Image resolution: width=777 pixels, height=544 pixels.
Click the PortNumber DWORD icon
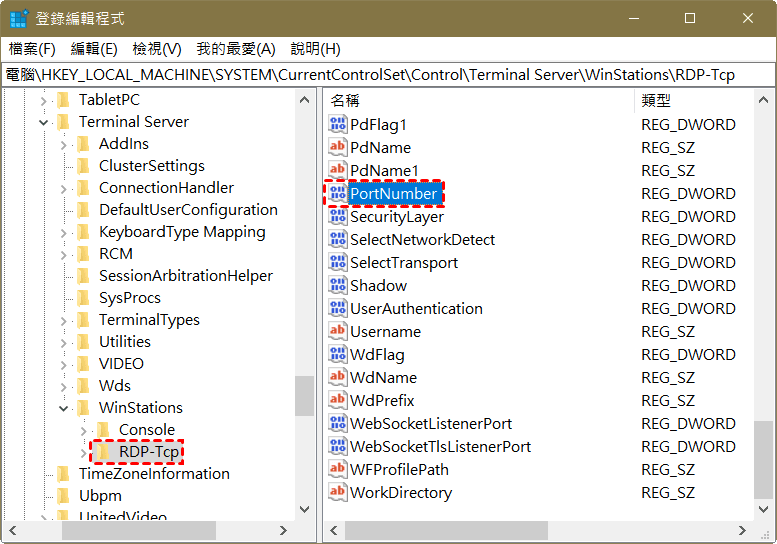pyautogui.click(x=337, y=193)
